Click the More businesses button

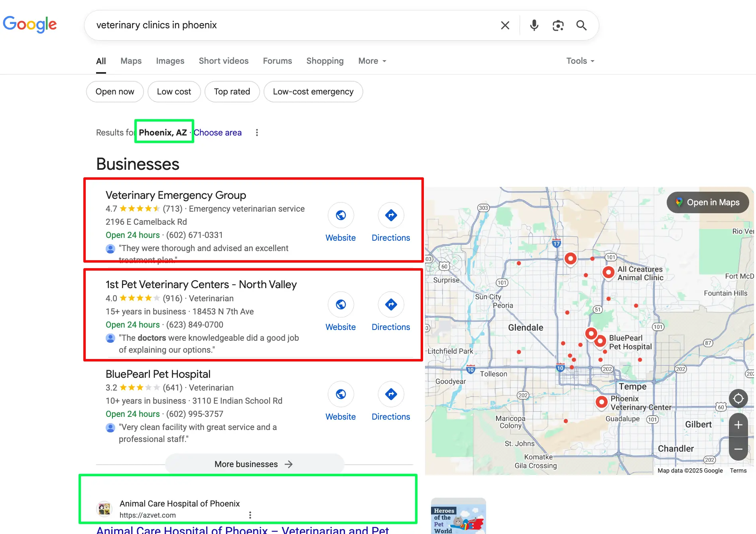(254, 464)
